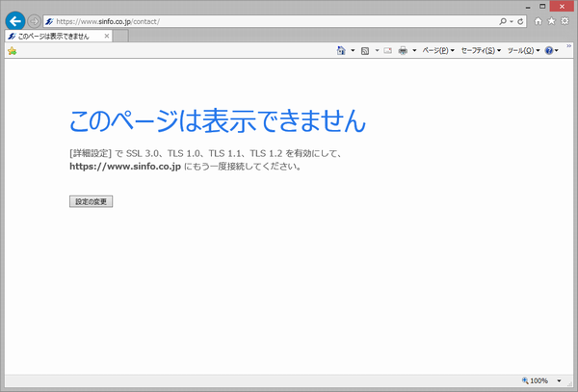Viewport: 578px width, 392px height.
Task: Click the Read mail icon
Action: tap(387, 50)
